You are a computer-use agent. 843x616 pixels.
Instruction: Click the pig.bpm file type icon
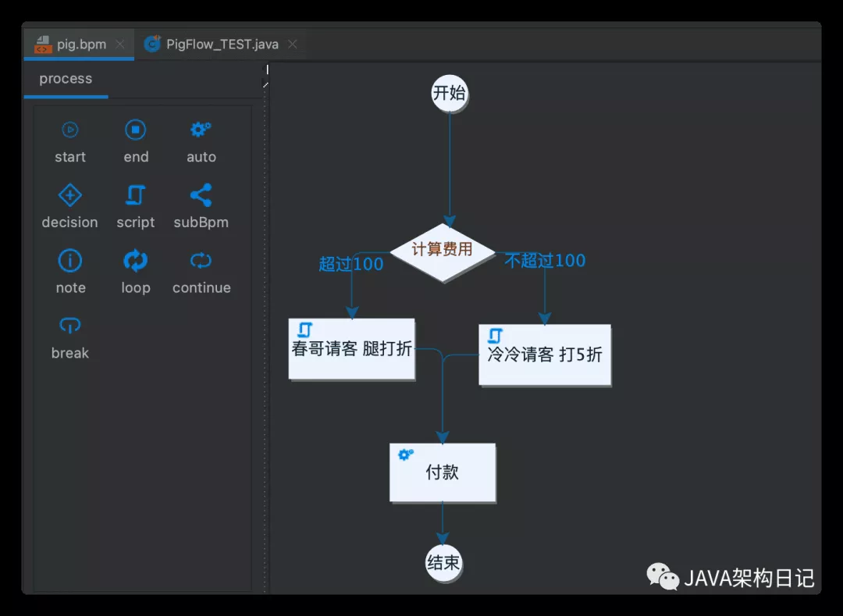click(43, 44)
